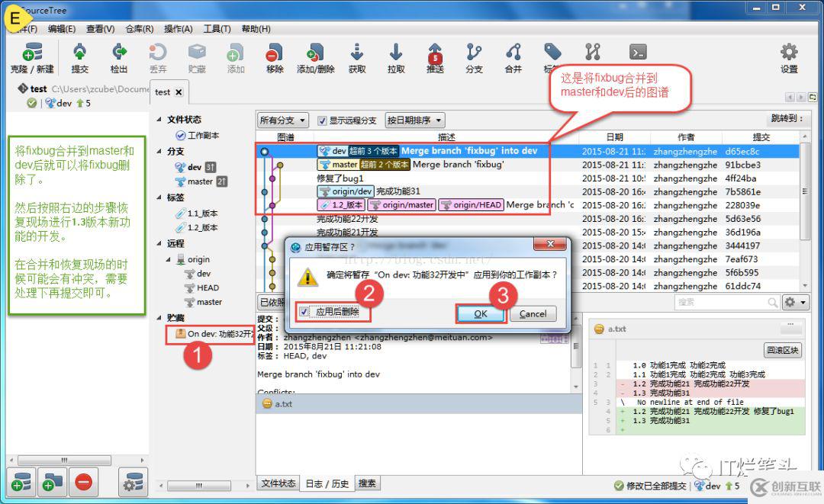Screen dimensions: 824x504
Task: Click the 回滚区块 button
Action: [783, 350]
